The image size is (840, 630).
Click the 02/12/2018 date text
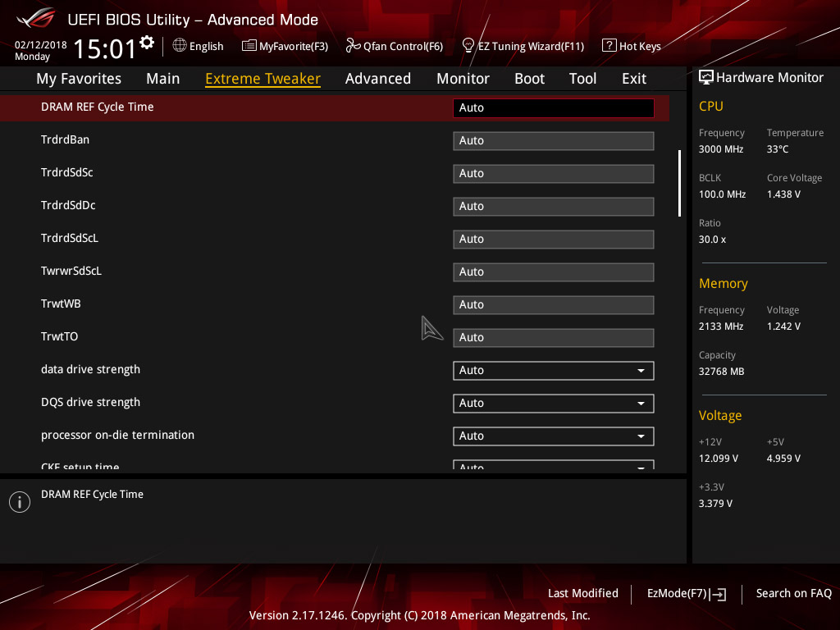41,45
